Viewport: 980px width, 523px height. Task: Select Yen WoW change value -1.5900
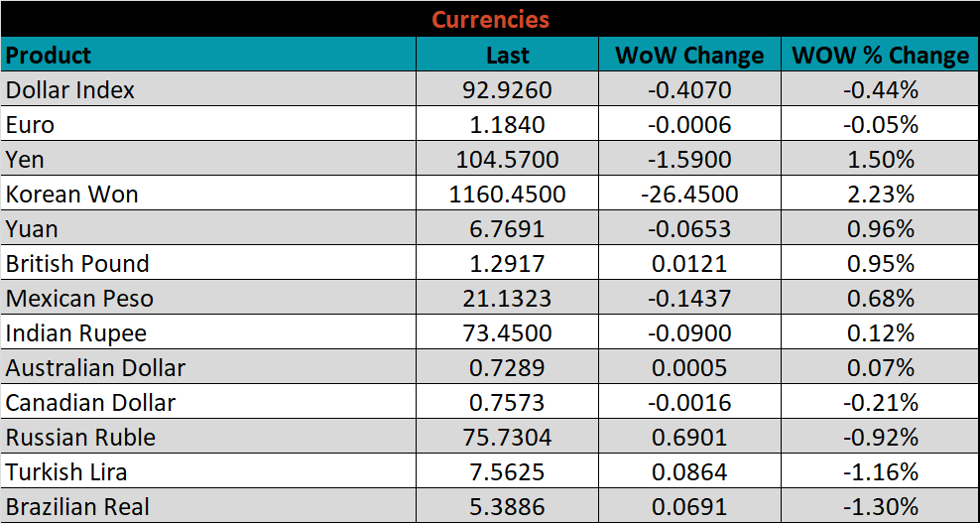(x=689, y=160)
